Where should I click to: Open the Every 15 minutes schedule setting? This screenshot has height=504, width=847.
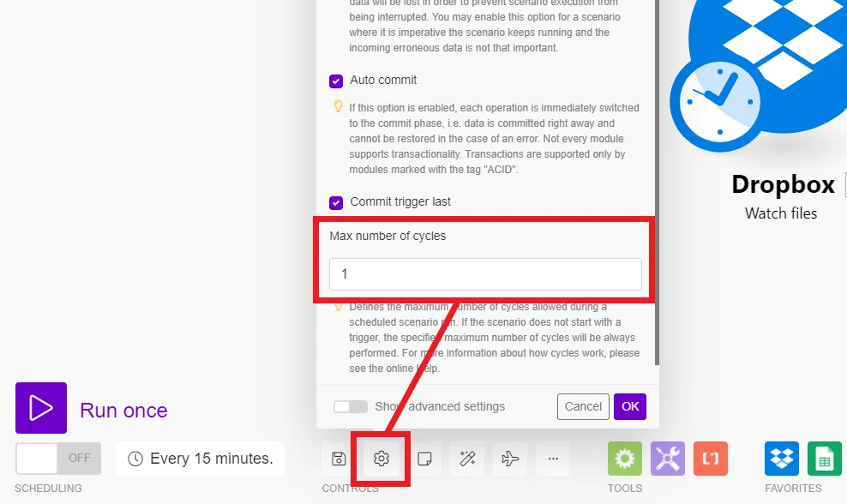(x=201, y=459)
